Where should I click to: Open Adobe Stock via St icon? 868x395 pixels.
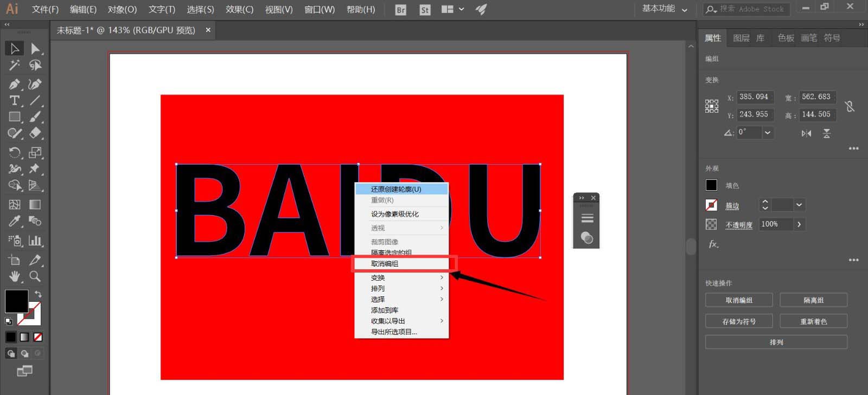(x=425, y=10)
